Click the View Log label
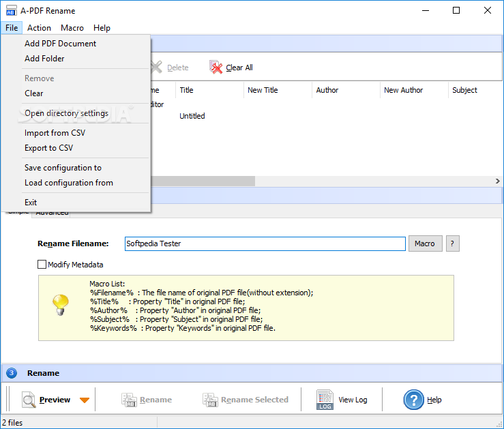Viewport: 504px width, 429px height. coord(353,400)
